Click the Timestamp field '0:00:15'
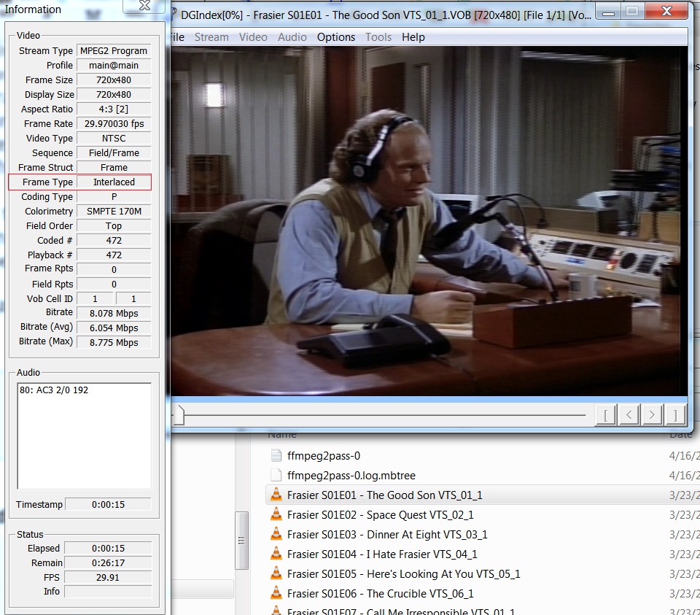The image size is (700, 615). tap(108, 504)
